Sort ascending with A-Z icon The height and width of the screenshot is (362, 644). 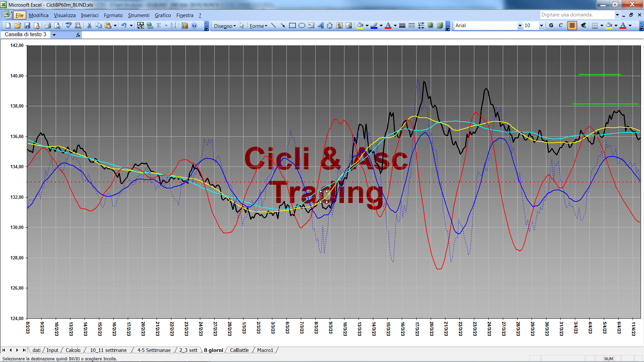(173, 25)
